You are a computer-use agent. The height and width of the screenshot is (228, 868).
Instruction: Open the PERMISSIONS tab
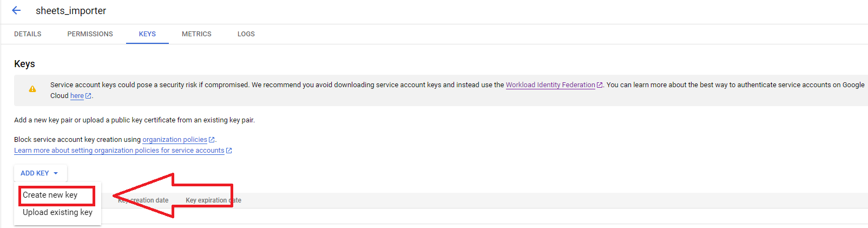90,34
